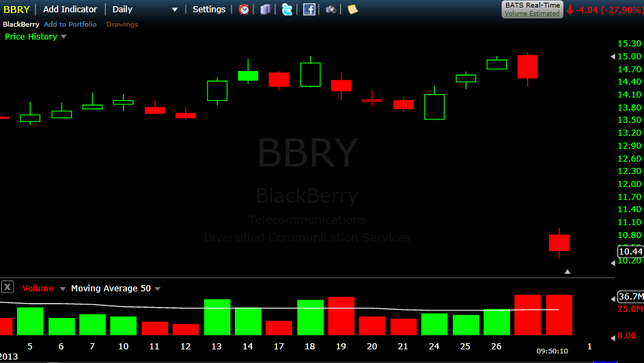Screen dimensions: 644x363
Task: Share chart via the Facebook icon
Action: pyautogui.click(x=309, y=9)
